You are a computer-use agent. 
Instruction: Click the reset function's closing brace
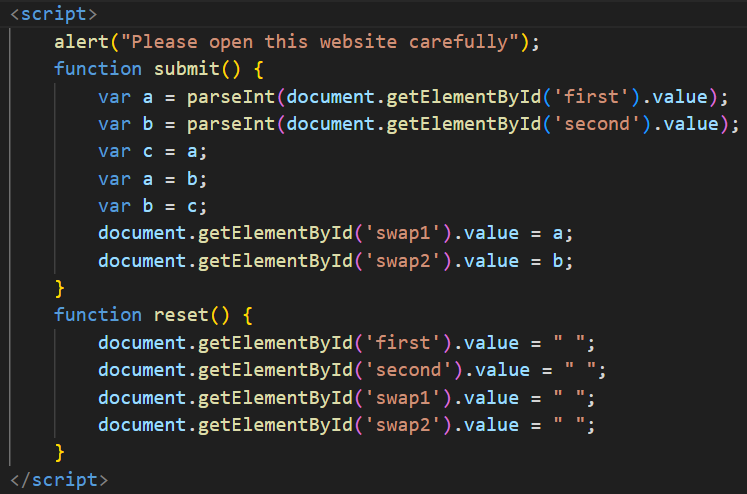pyautogui.click(x=59, y=452)
